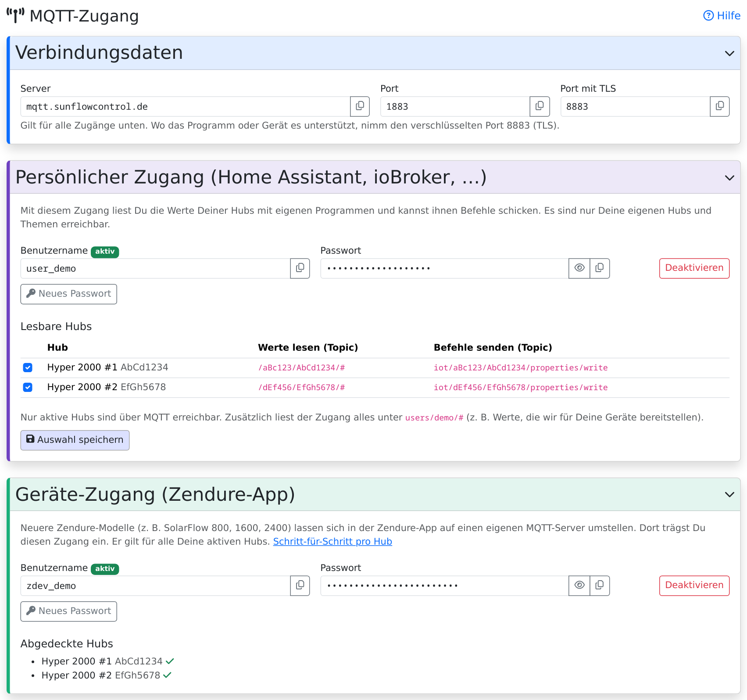Click the MQTT-Zugang antenna icon
The height and width of the screenshot is (700, 747).
(15, 16)
